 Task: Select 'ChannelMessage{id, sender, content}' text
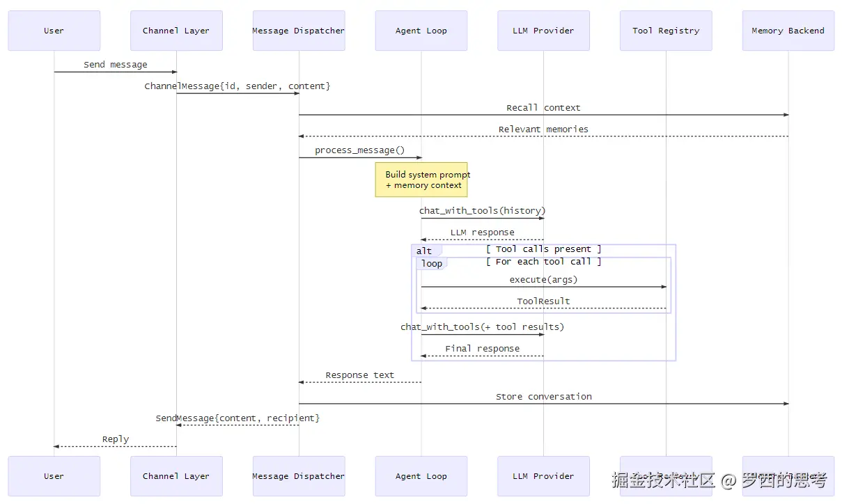click(x=237, y=86)
